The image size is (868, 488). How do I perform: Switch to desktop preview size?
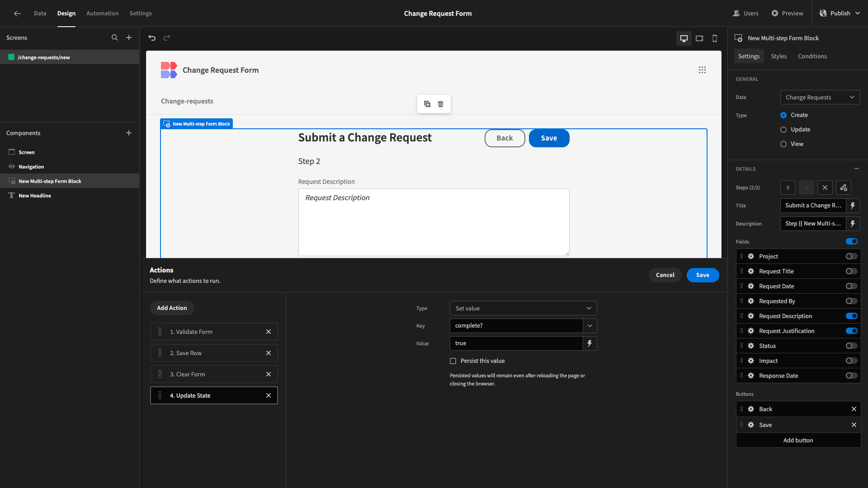684,38
